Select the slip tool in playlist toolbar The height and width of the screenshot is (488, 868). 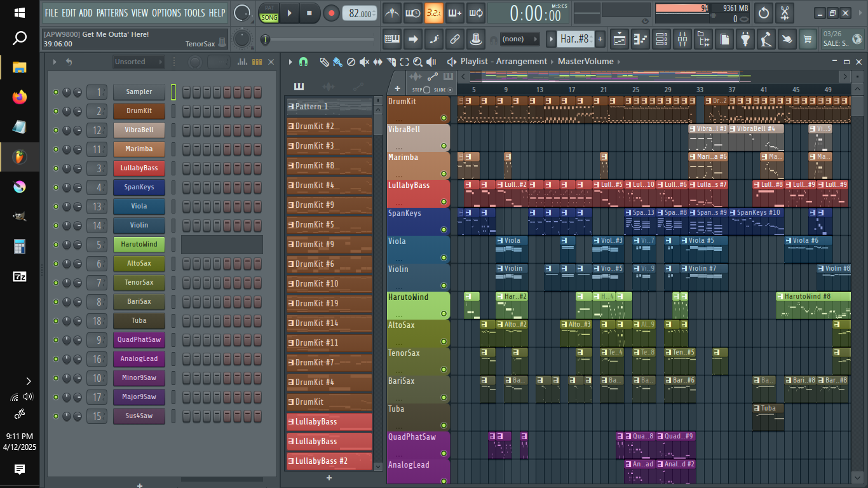pos(377,62)
